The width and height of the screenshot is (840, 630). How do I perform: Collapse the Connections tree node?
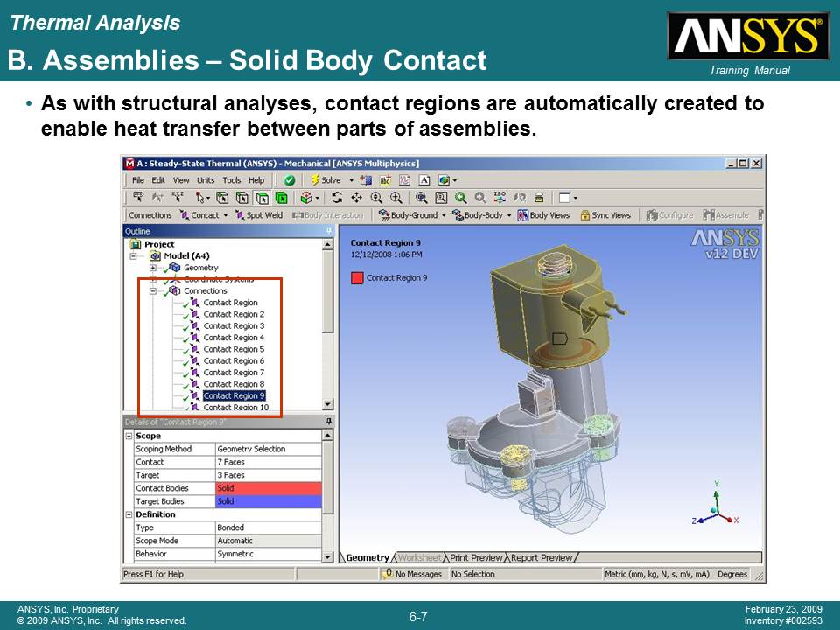153,291
